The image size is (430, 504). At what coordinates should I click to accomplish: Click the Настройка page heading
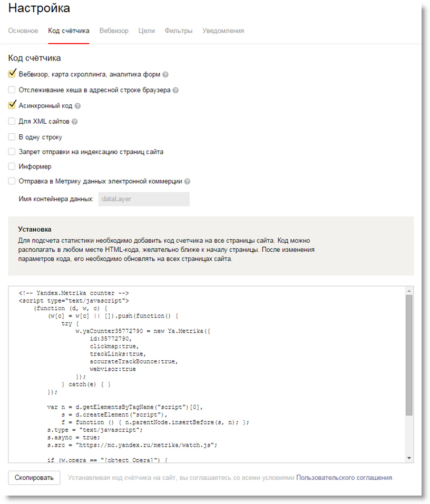coord(39,8)
